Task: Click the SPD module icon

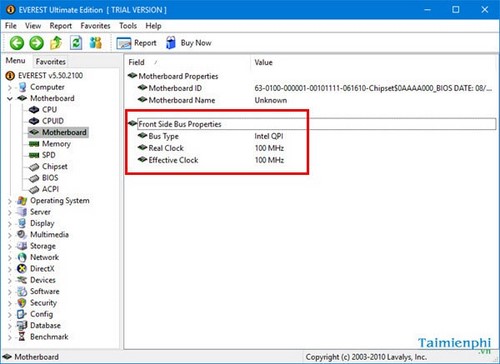Action: [x=34, y=155]
